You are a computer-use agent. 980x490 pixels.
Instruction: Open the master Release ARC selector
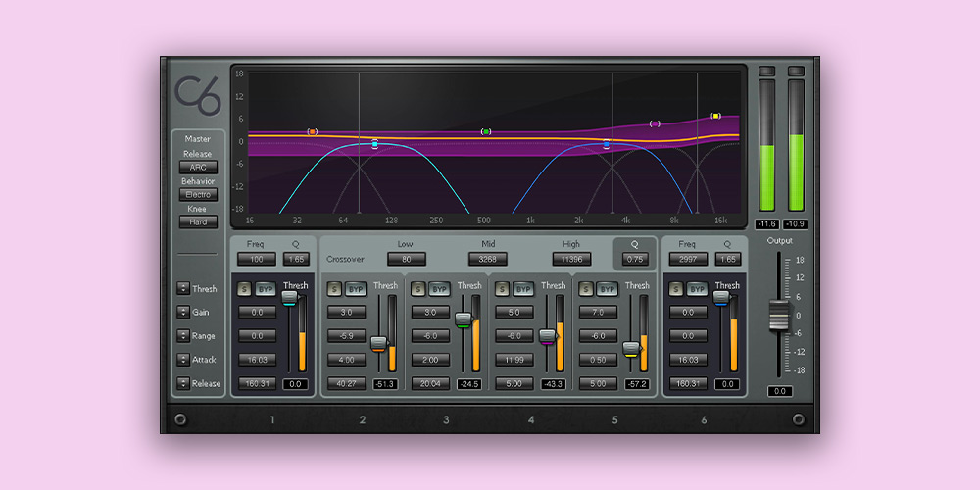[x=198, y=168]
